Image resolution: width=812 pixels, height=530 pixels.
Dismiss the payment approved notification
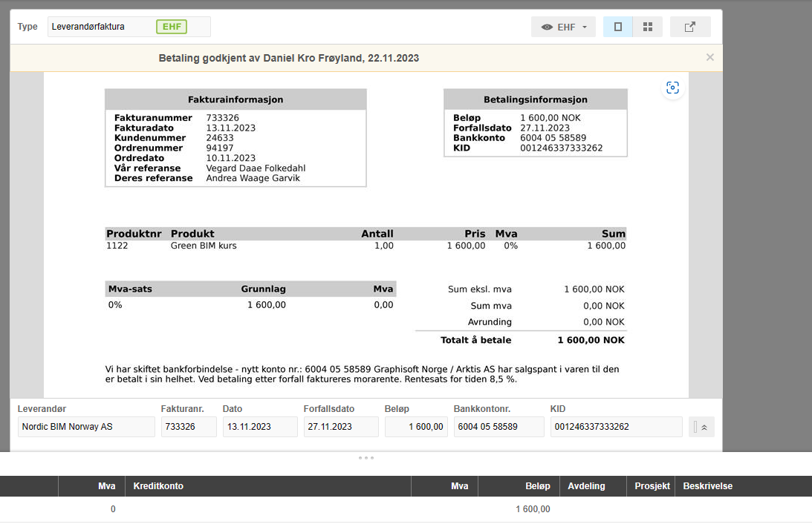pyautogui.click(x=709, y=57)
